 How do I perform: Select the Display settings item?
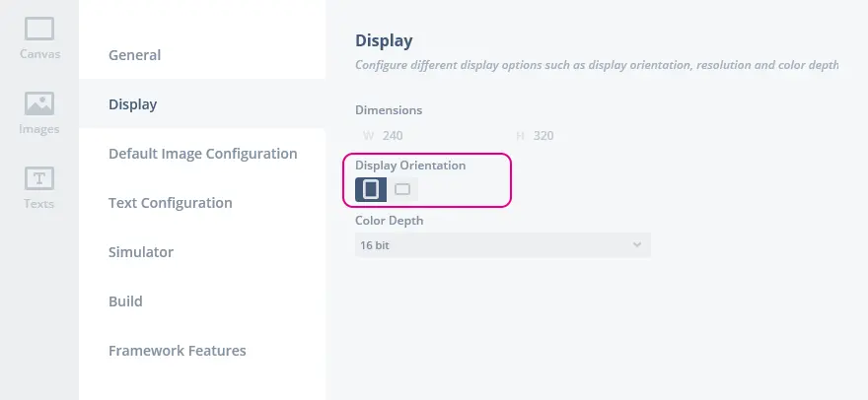click(x=133, y=104)
